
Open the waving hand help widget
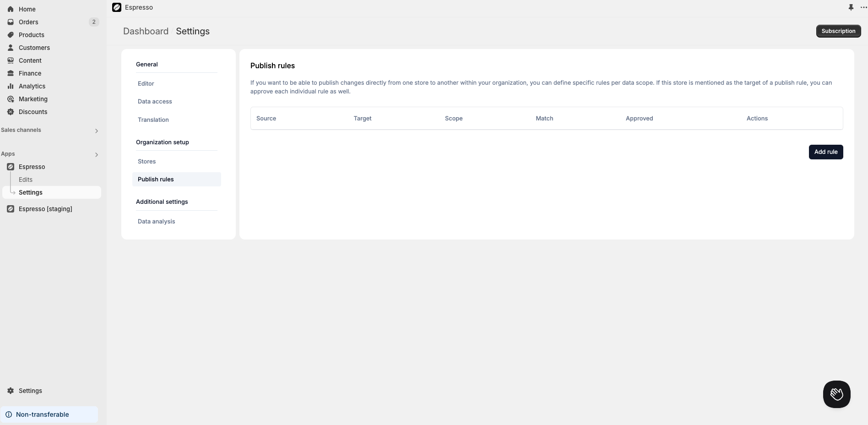click(x=836, y=394)
